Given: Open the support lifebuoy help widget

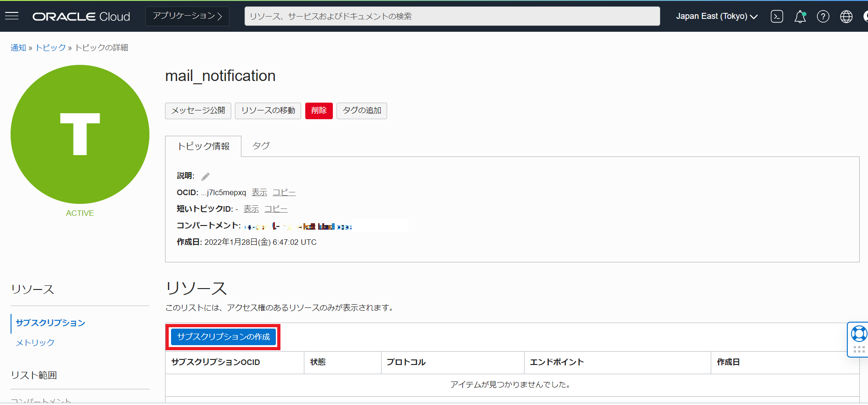Looking at the screenshot, I should [x=858, y=334].
